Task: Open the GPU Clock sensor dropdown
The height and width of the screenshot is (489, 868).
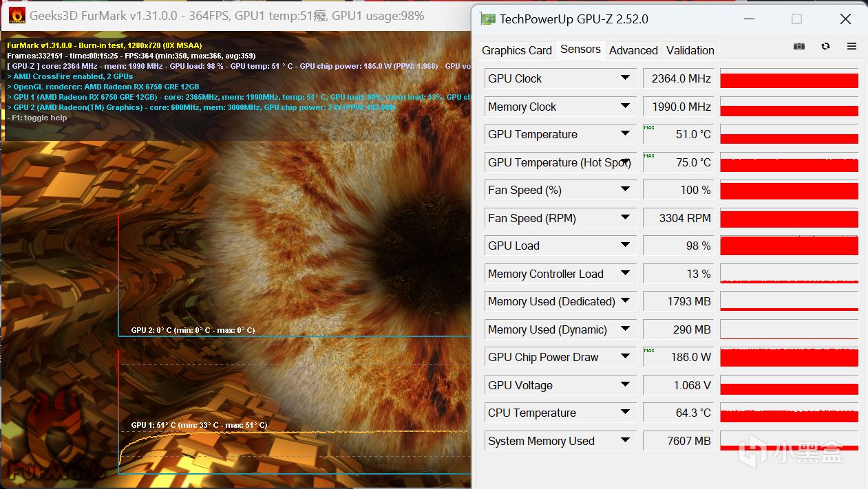Action: [625, 78]
